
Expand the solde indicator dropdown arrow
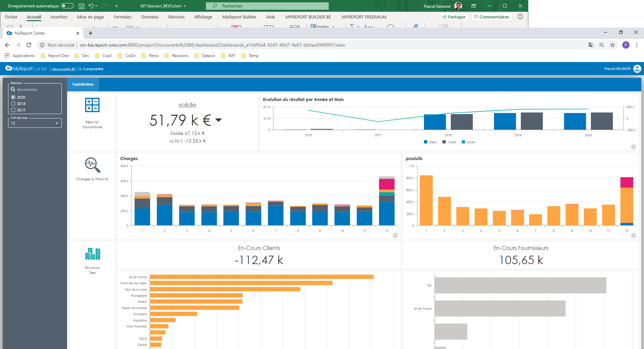coord(218,120)
